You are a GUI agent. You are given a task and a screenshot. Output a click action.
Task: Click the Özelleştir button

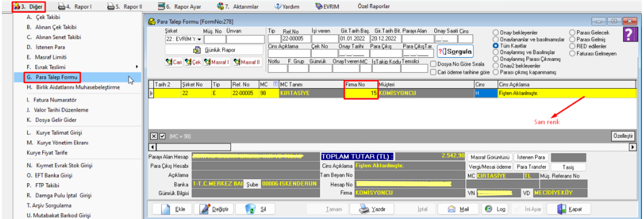(624, 136)
